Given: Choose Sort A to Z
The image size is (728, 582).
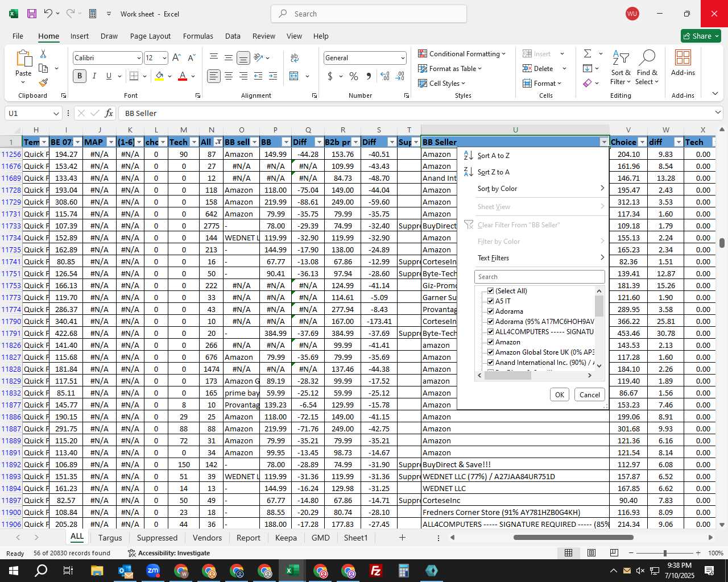Looking at the screenshot, I should click(x=493, y=156).
